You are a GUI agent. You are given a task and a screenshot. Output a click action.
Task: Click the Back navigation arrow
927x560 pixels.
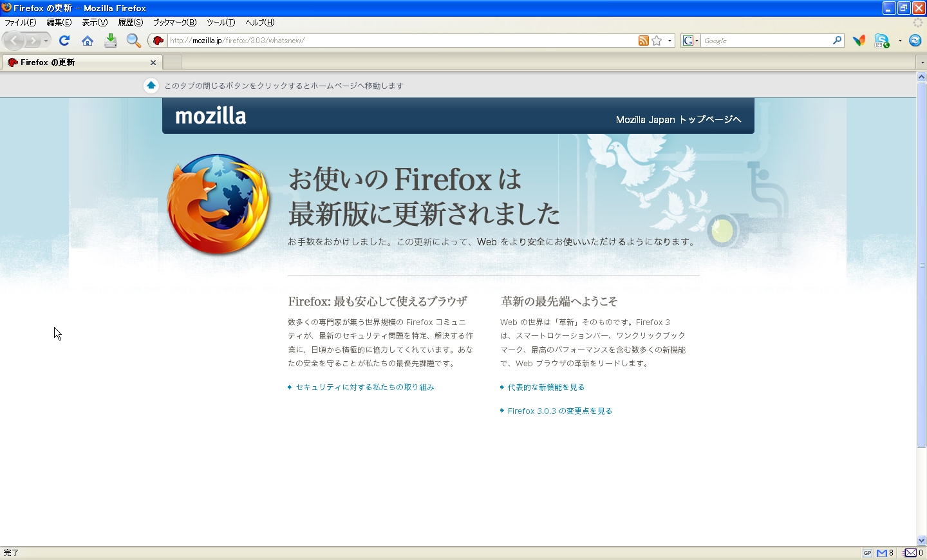[14, 41]
